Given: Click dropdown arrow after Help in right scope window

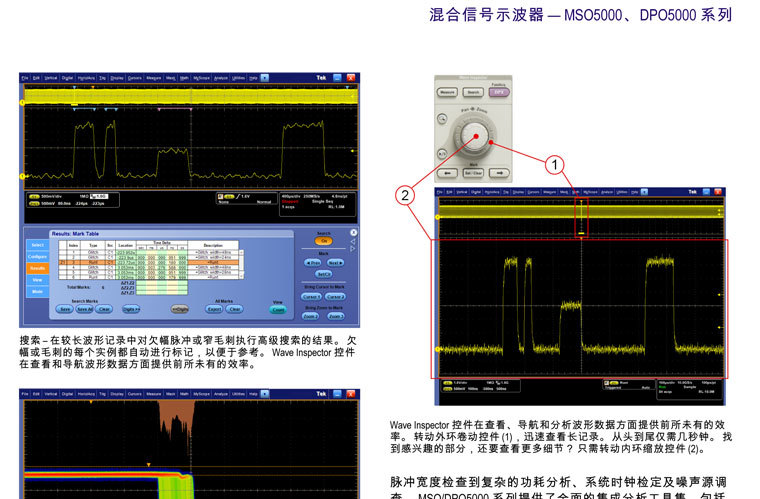Looking at the screenshot, I should [644, 192].
